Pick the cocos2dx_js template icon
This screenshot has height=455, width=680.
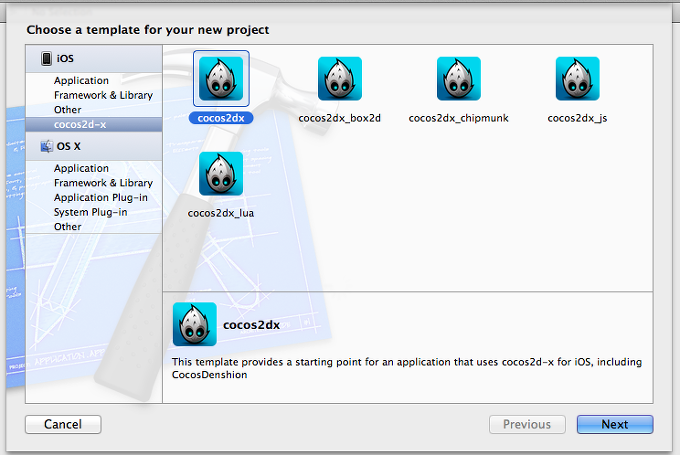[x=577, y=79]
